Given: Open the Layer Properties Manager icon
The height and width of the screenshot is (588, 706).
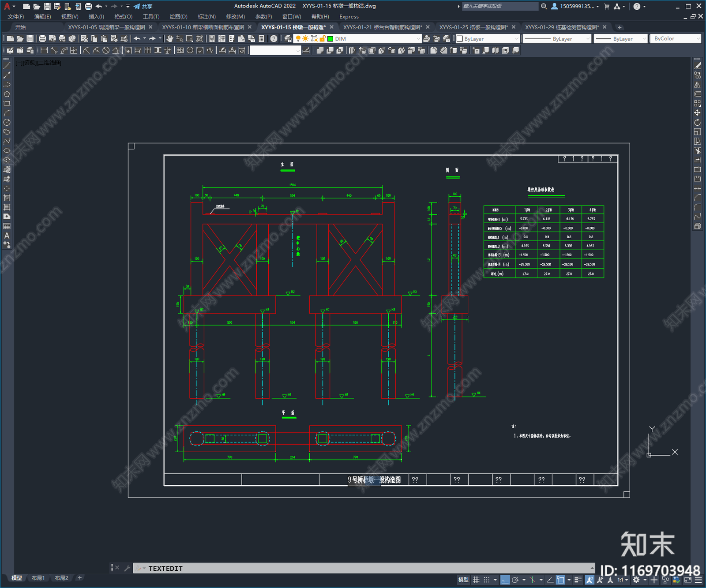Looking at the screenshot, I should (x=288, y=39).
